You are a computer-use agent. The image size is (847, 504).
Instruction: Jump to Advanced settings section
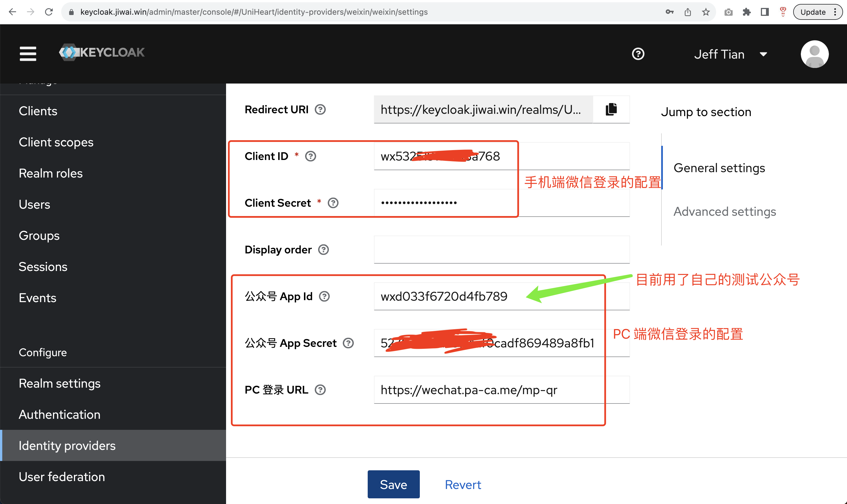click(725, 212)
